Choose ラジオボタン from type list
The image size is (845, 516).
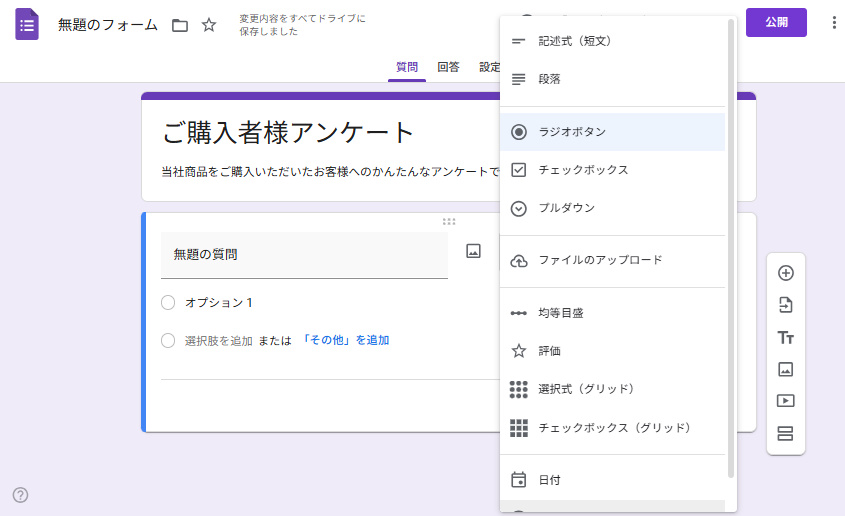pos(572,132)
